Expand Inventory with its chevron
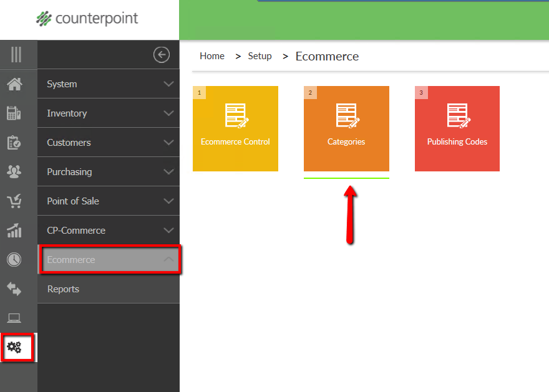This screenshot has height=392, width=549. 169,113
